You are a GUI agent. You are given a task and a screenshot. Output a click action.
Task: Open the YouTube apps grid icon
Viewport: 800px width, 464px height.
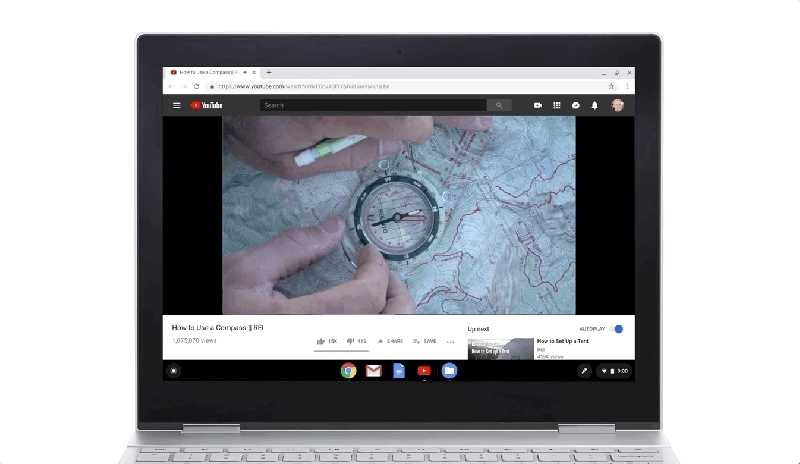coord(557,105)
